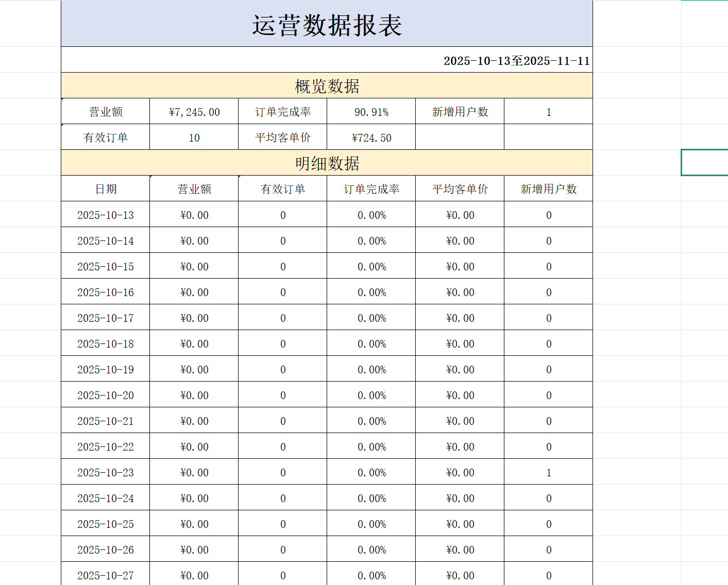Click the 营业额 label in the overview section

click(x=106, y=111)
